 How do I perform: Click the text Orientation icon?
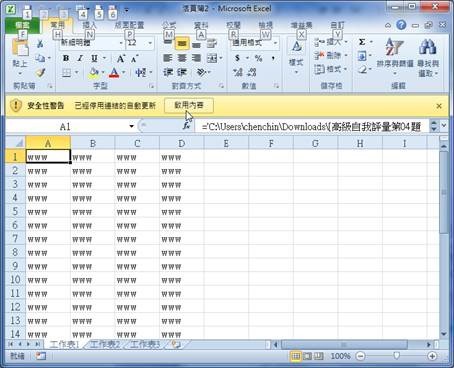coord(201,72)
